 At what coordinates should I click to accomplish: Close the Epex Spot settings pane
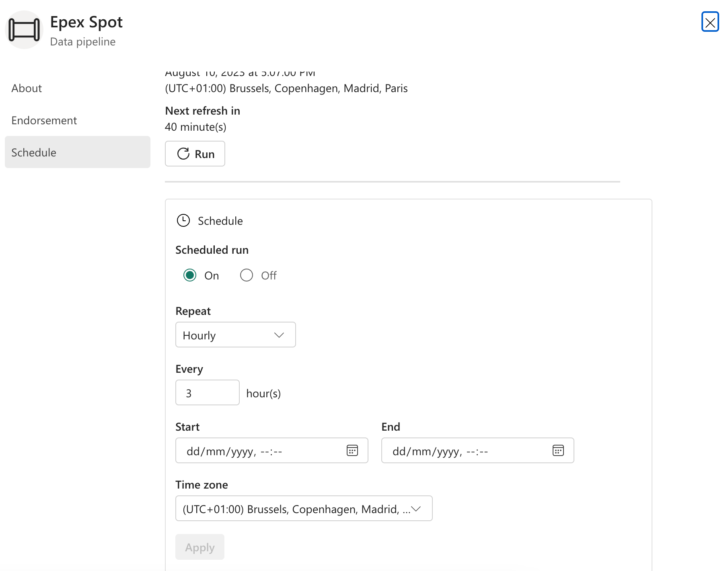[710, 22]
